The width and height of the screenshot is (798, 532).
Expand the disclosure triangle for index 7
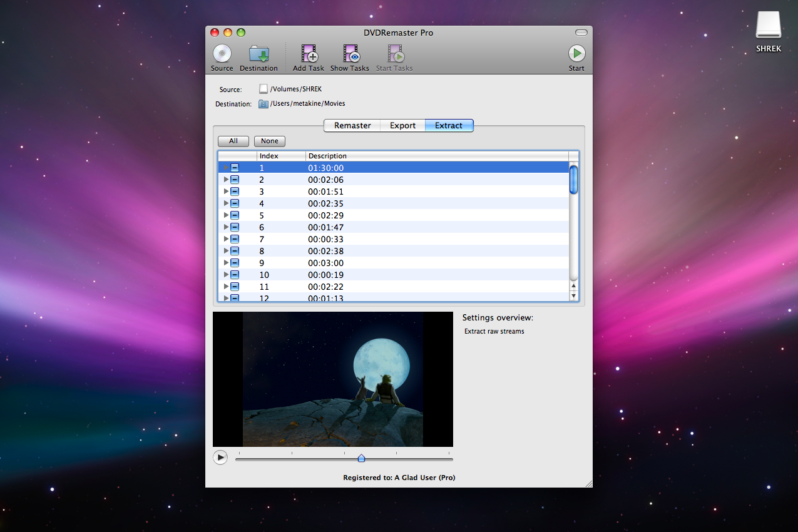[226, 239]
